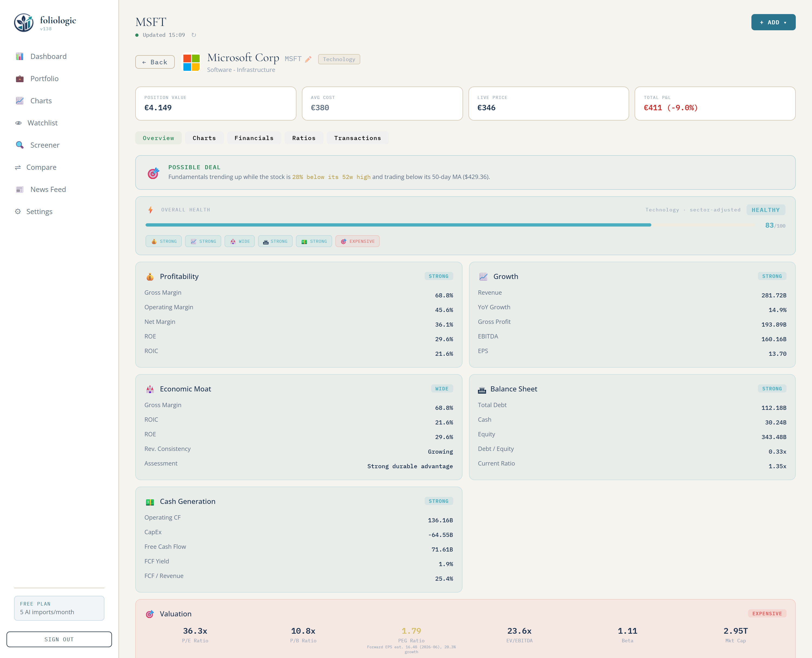Open Compare in the sidebar
The width and height of the screenshot is (812, 658).
(41, 167)
